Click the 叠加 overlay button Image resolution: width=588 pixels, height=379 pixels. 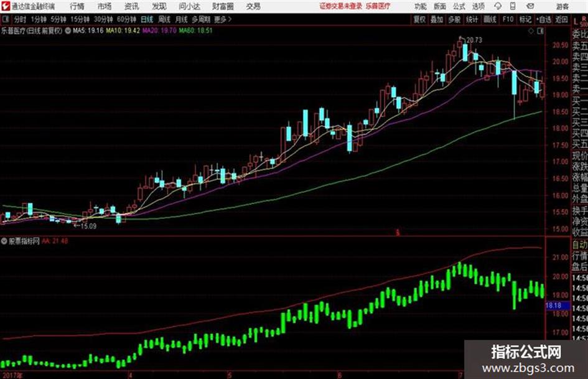click(x=437, y=19)
